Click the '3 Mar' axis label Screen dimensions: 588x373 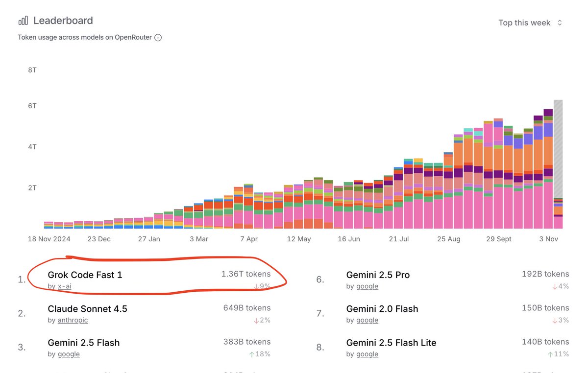point(199,239)
